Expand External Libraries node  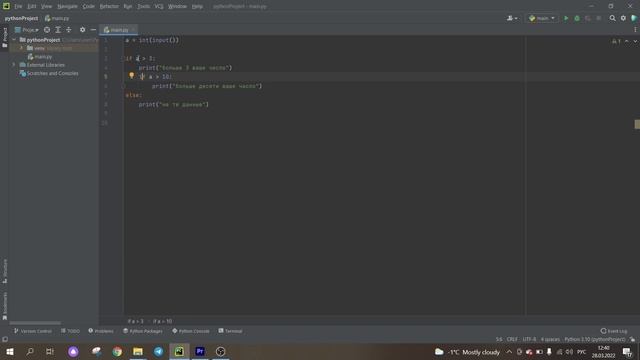tap(14, 65)
